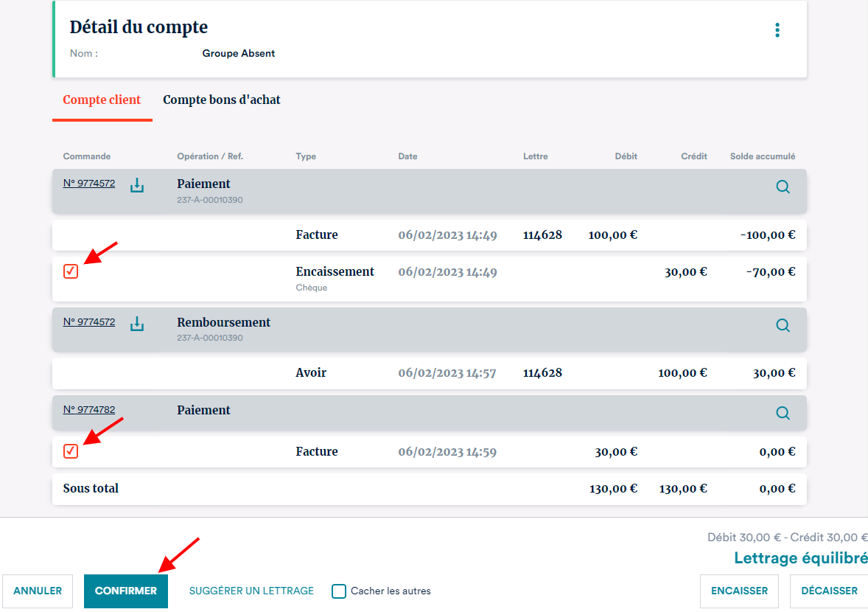868x612 pixels.
Task: Select the Compte client tab
Action: pyautogui.click(x=102, y=100)
